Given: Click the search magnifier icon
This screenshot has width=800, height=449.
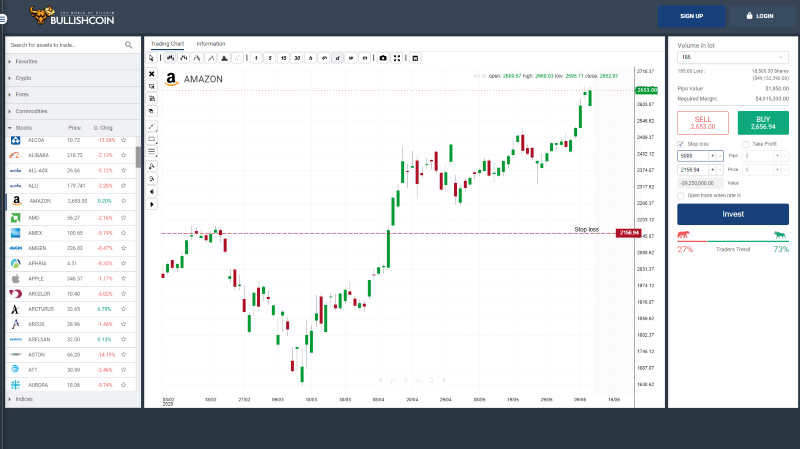Looking at the screenshot, I should pos(129,45).
